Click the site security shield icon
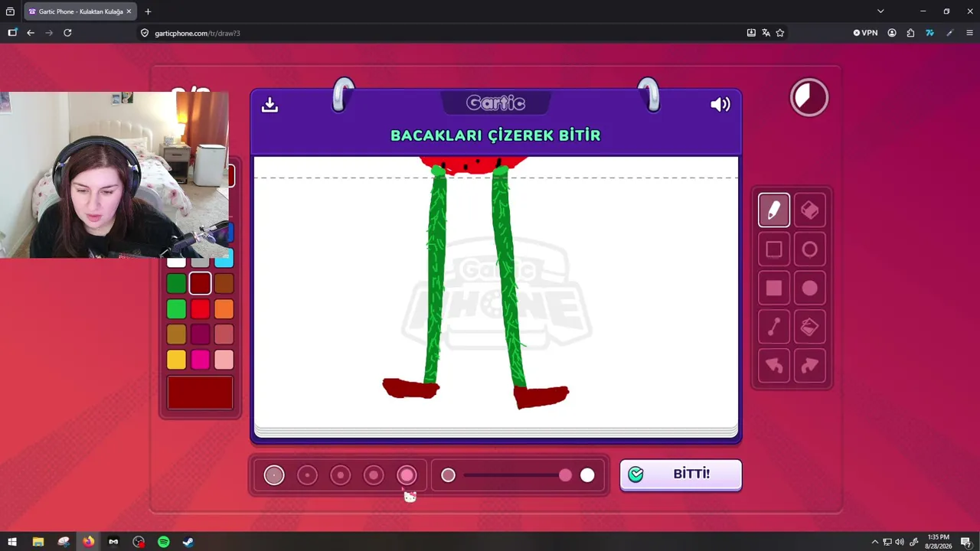This screenshot has width=980, height=551. pos(145,33)
